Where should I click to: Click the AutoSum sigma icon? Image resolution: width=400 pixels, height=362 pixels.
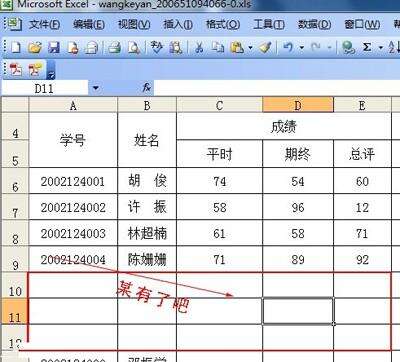(367, 47)
